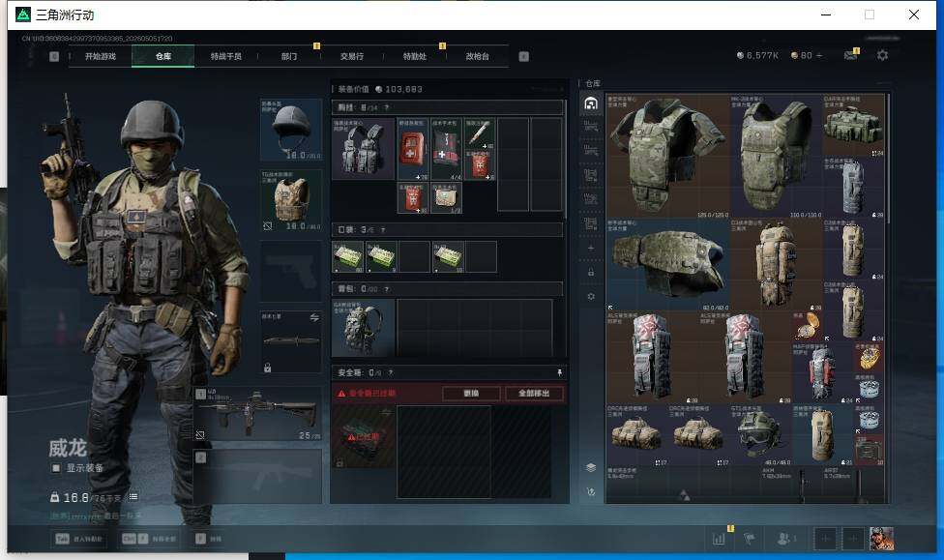Select the empty pistol slot
944x560 pixels.
tap(291, 272)
